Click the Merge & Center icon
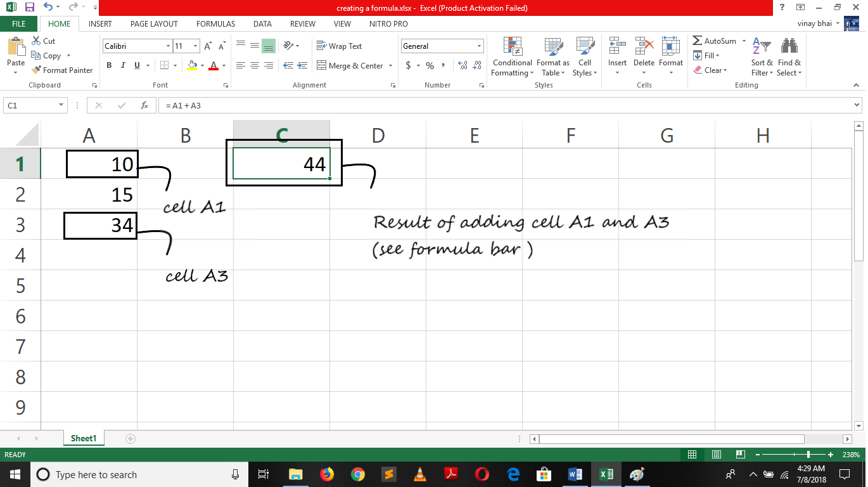868x487 pixels. click(x=321, y=65)
